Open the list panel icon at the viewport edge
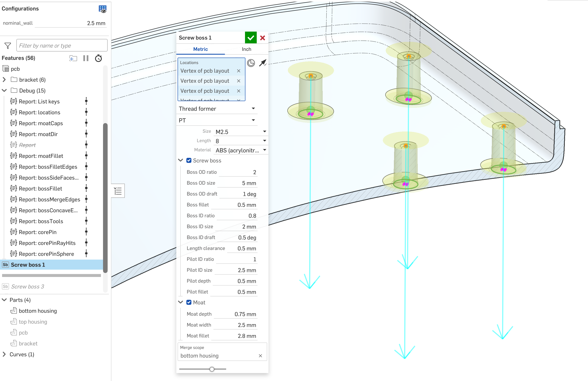Screen dimensions: 588x381 pos(118,191)
